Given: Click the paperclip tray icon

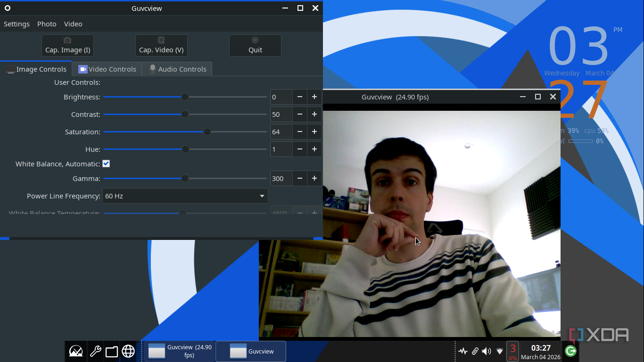Looking at the screenshot, I should [x=475, y=351].
